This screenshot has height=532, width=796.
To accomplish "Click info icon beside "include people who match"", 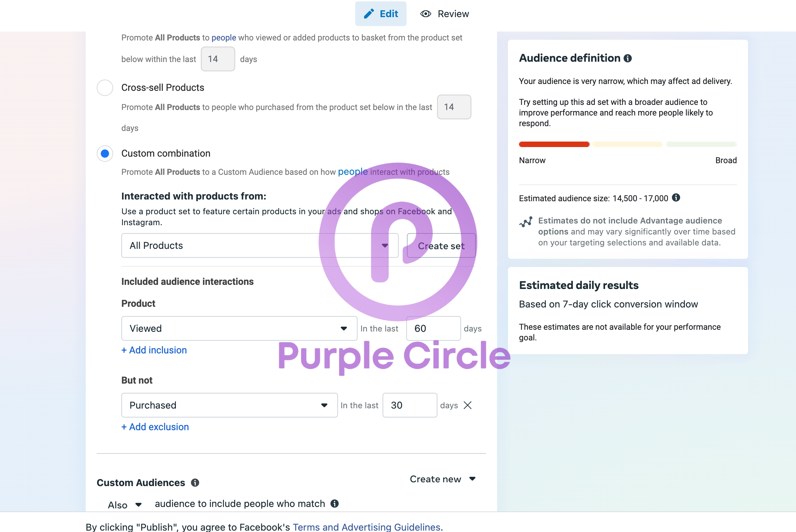I will click(x=335, y=504).
